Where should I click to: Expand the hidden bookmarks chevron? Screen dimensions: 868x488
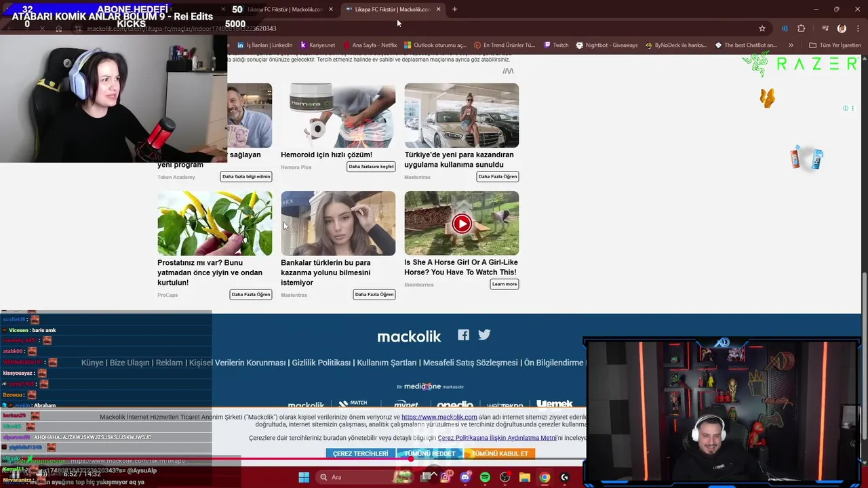pos(791,45)
